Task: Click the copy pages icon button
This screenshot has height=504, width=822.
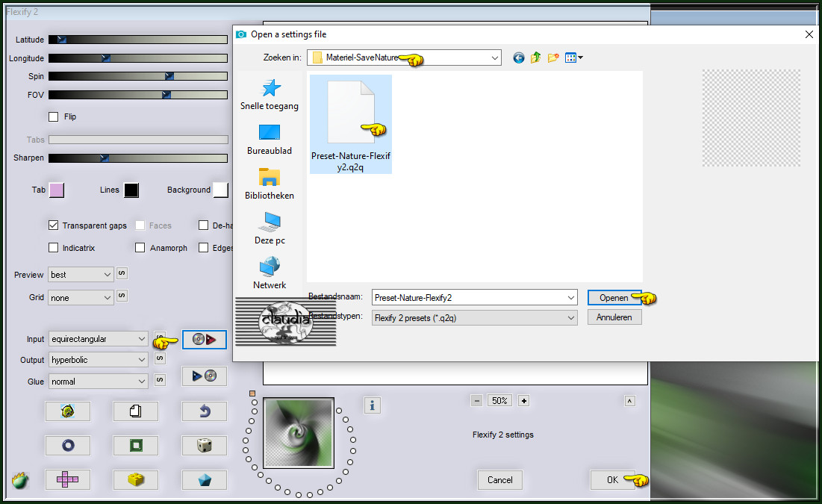Action: (135, 411)
